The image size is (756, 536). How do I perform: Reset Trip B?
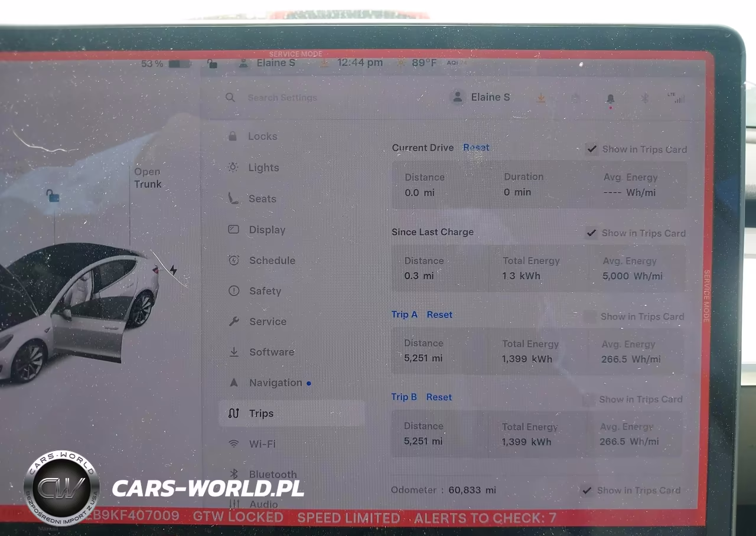(x=439, y=397)
